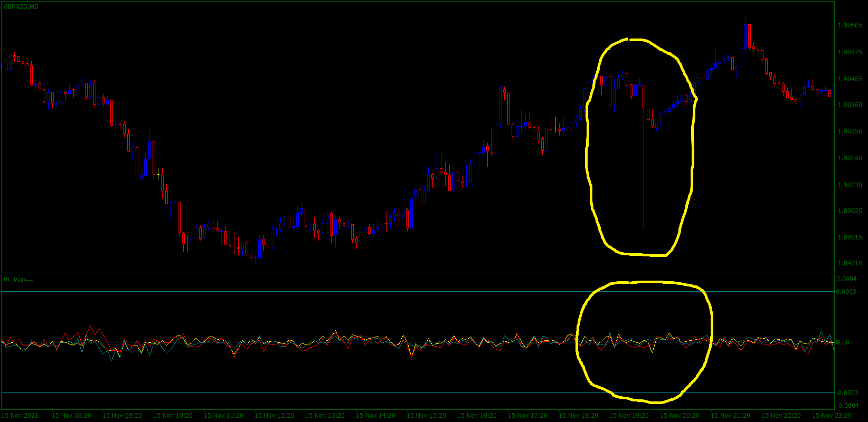The image size is (868, 422).
Task: Select the !!!_Pairs--- indicator label
Action: (18, 280)
